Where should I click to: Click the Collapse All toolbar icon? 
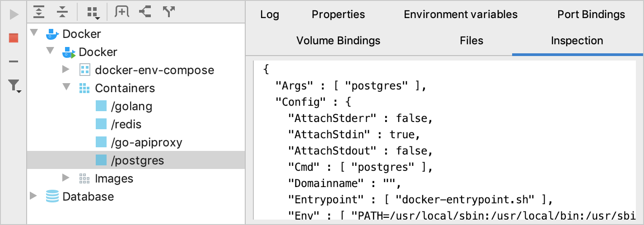[x=61, y=12]
